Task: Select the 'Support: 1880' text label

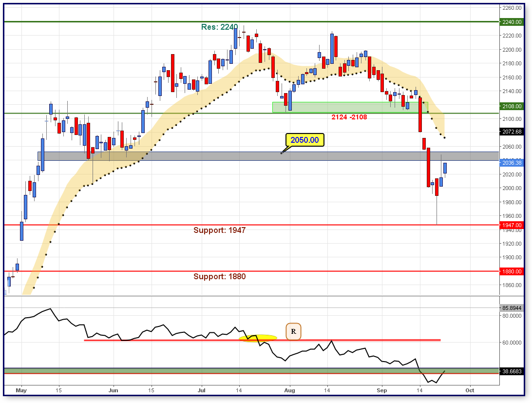Action: pos(219,277)
